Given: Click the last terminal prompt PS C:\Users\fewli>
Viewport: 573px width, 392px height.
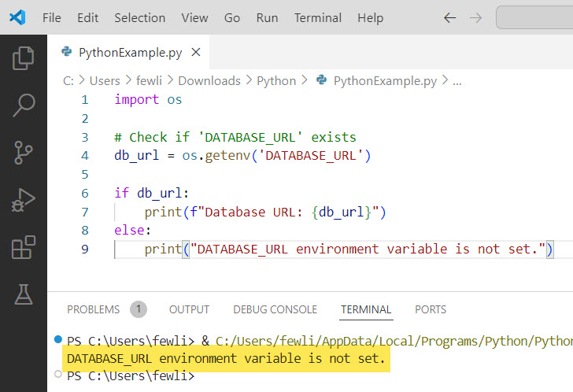Looking at the screenshot, I should point(131,375).
